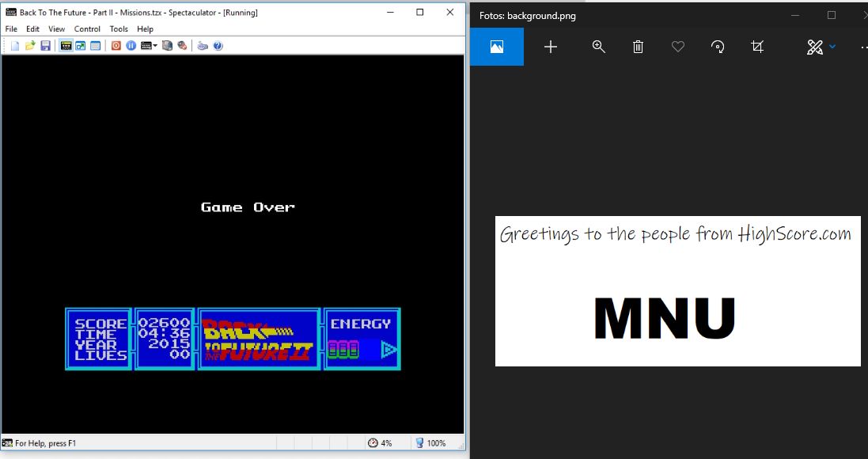This screenshot has width=868, height=459.
Task: Open the Tools menu
Action: pos(119,29)
